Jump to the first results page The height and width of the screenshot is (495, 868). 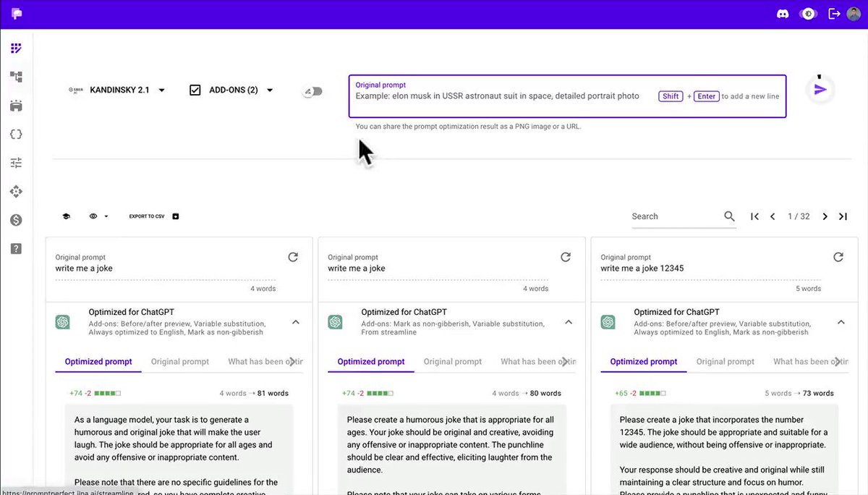coord(754,216)
